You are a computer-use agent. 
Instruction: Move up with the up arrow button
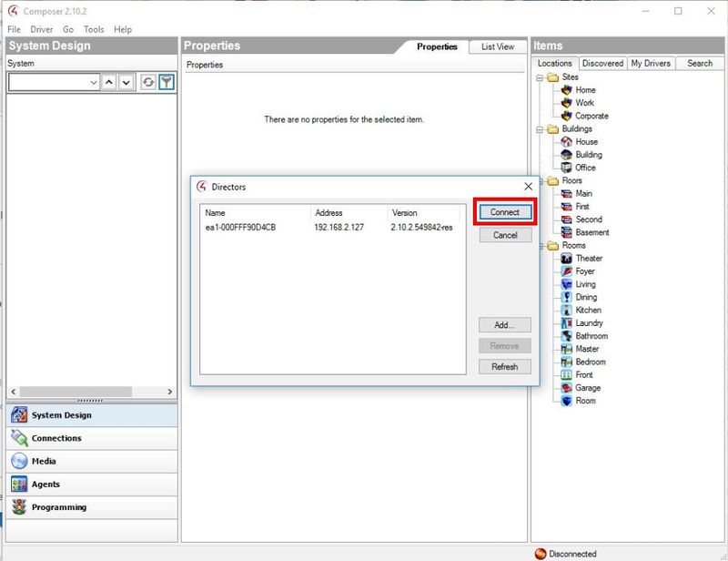(x=108, y=82)
